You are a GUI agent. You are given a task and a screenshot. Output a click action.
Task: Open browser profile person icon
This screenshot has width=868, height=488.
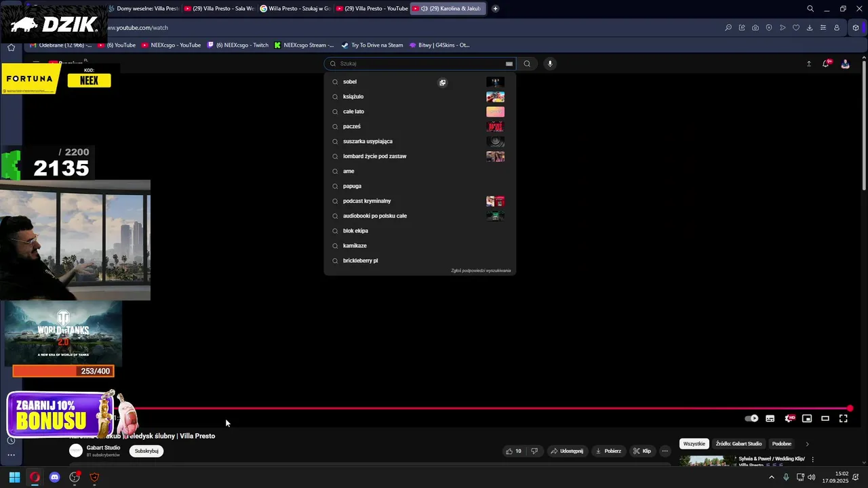click(837, 28)
